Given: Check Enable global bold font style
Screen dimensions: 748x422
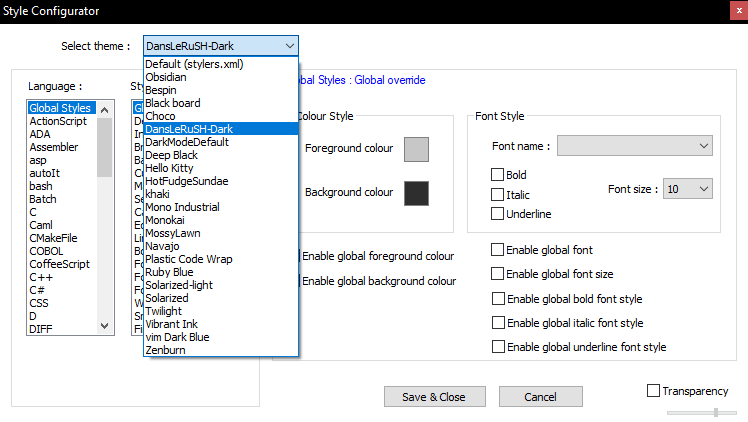Looking at the screenshot, I should pos(498,298).
